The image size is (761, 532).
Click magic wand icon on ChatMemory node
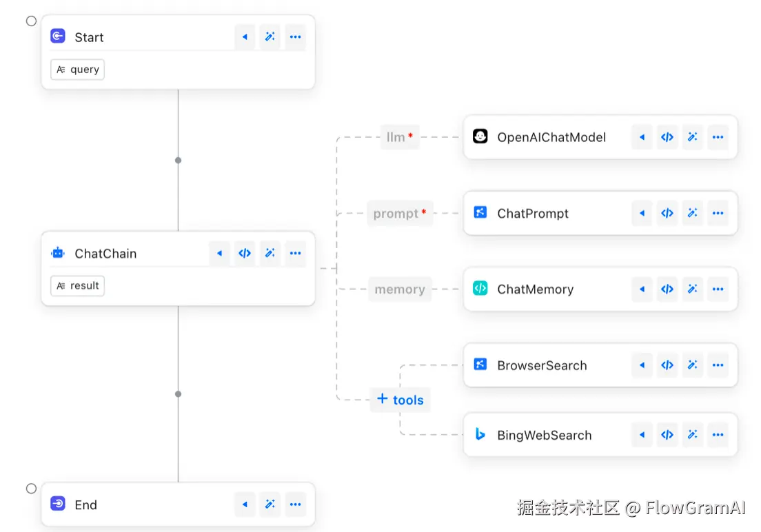pos(692,289)
